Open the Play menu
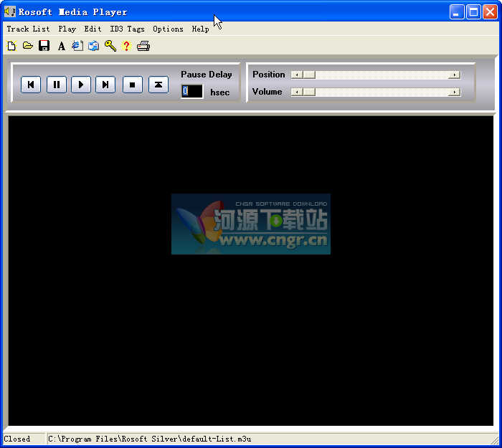The image size is (502, 448). pyautogui.click(x=67, y=29)
